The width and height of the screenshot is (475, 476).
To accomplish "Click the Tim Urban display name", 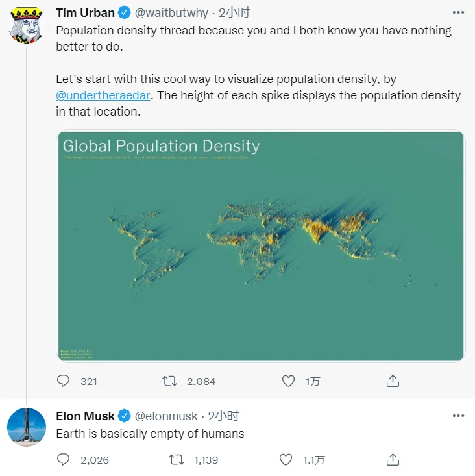I will 85,13.
